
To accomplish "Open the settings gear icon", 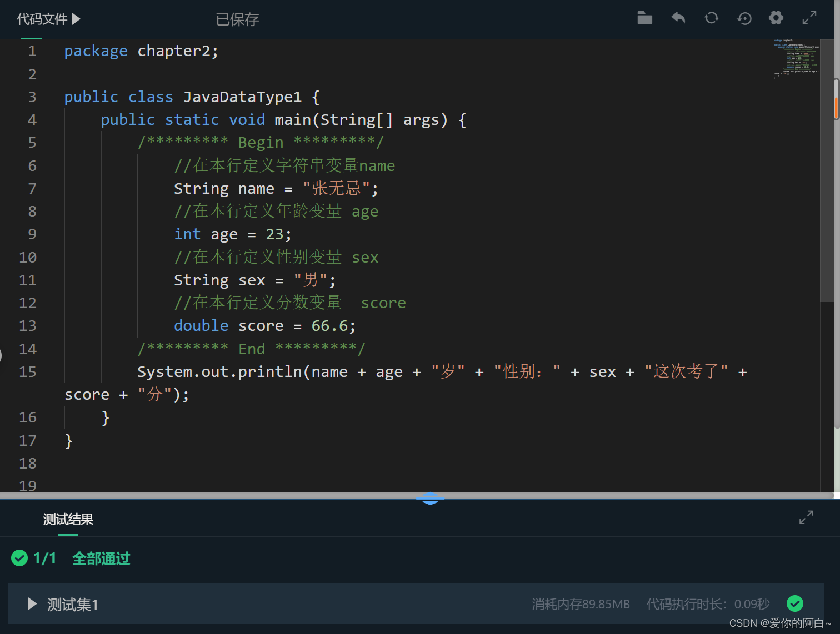I will tap(776, 18).
